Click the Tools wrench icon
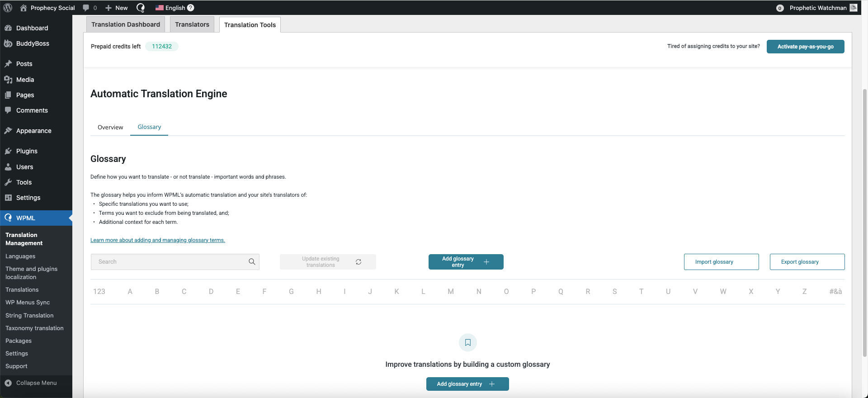This screenshot has width=868, height=398. click(x=8, y=182)
